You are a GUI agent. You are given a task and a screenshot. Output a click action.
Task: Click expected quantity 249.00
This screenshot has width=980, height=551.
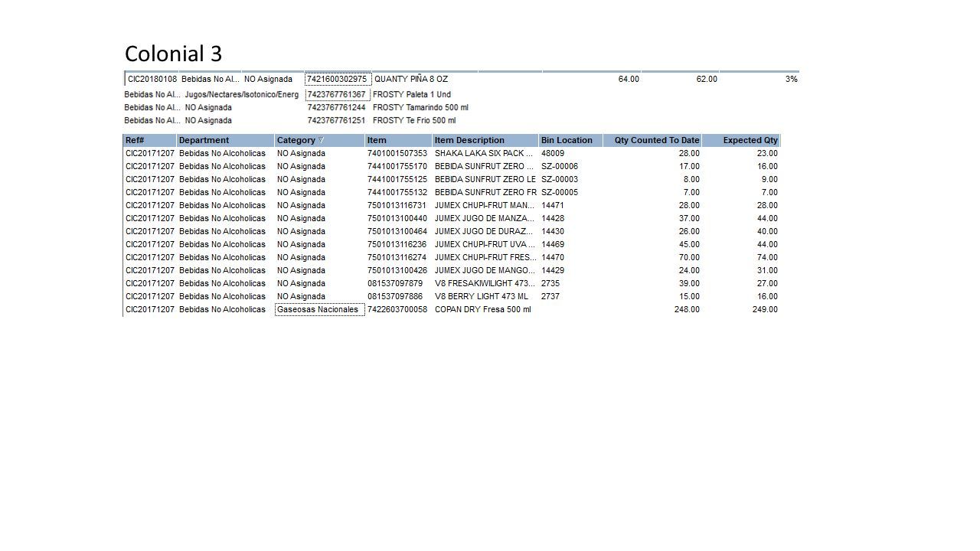[x=765, y=309]
